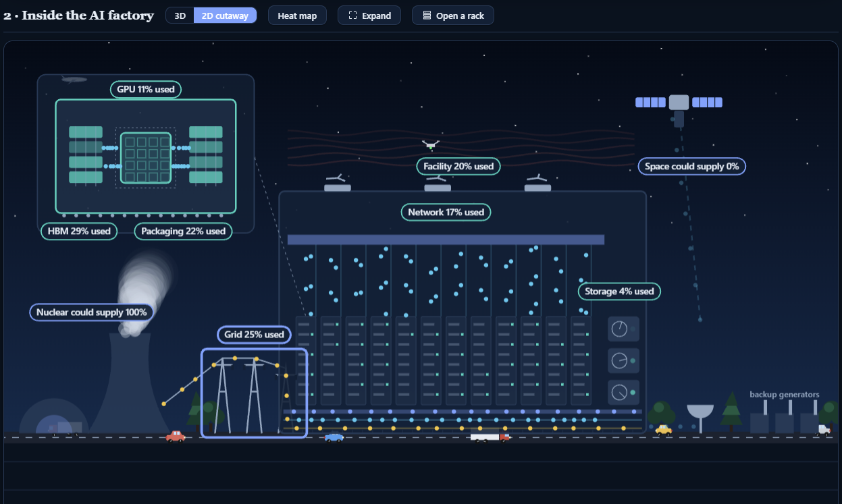Image resolution: width=842 pixels, height=504 pixels.
Task: Click the backup generators buildings
Action: pos(784,417)
